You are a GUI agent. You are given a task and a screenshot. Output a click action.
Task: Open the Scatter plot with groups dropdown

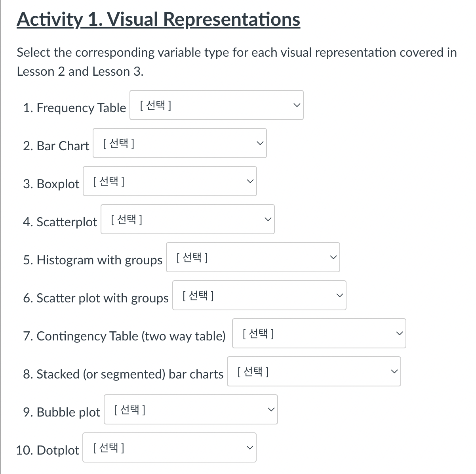pyautogui.click(x=259, y=295)
